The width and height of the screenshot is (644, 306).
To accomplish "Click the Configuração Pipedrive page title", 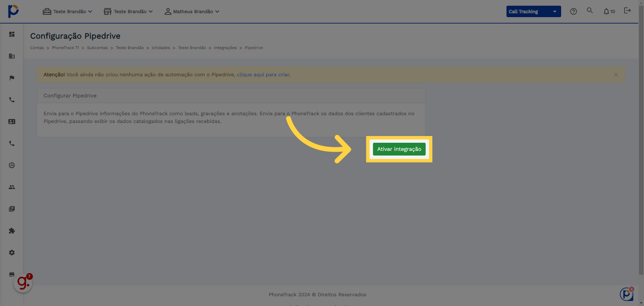I will (75, 36).
